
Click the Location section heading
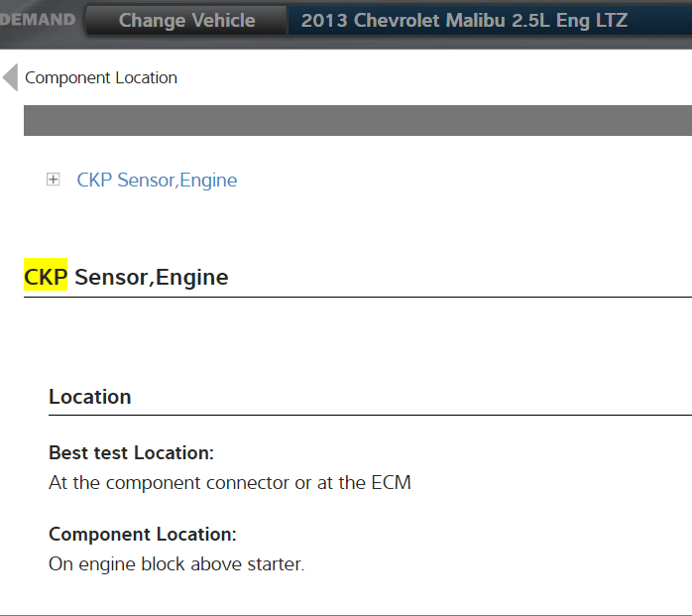click(90, 396)
